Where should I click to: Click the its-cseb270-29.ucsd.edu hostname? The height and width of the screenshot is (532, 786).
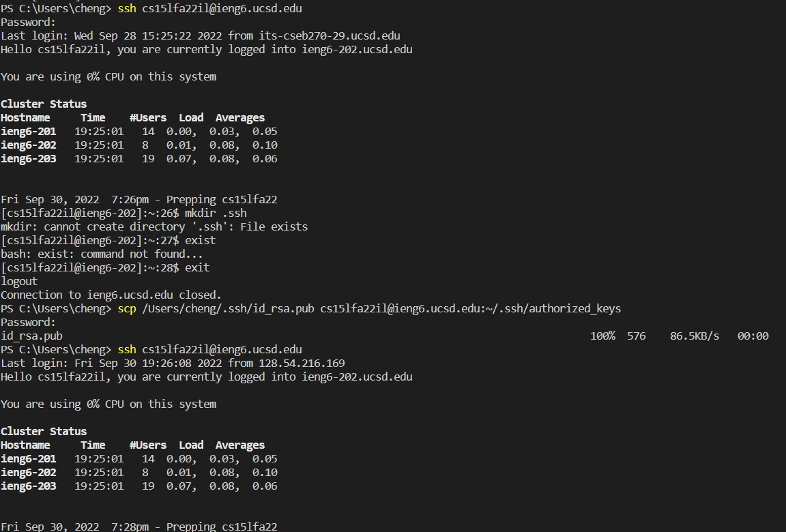click(330, 36)
